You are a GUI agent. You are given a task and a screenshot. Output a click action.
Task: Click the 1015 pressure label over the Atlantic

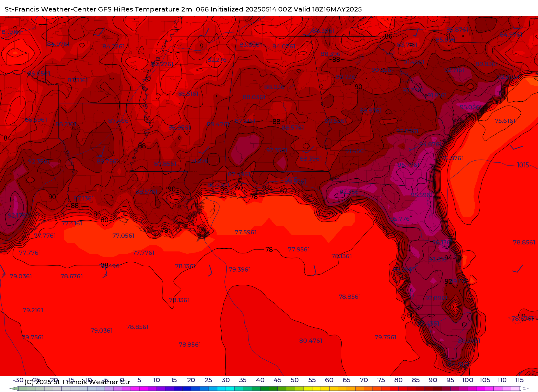523,165
